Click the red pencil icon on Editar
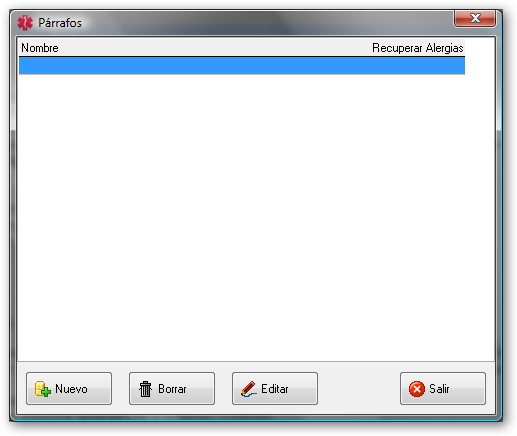Image resolution: width=517 pixels, height=436 pixels. 248,389
